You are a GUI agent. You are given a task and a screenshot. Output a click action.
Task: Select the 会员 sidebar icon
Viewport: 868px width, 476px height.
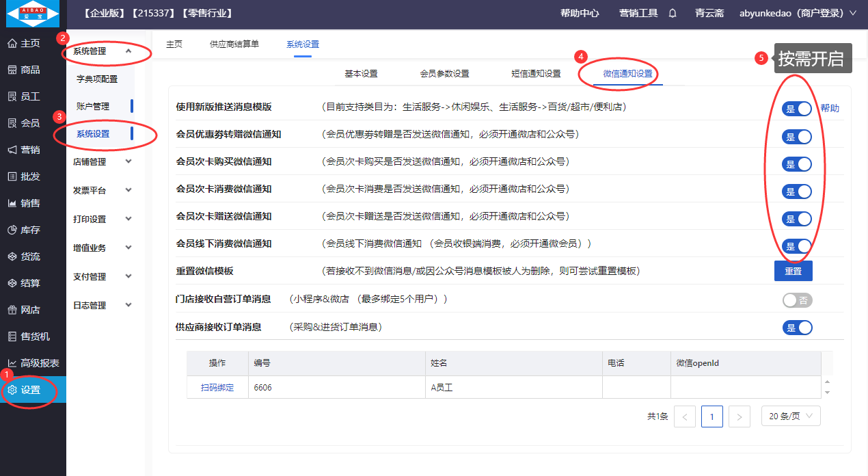12,123
